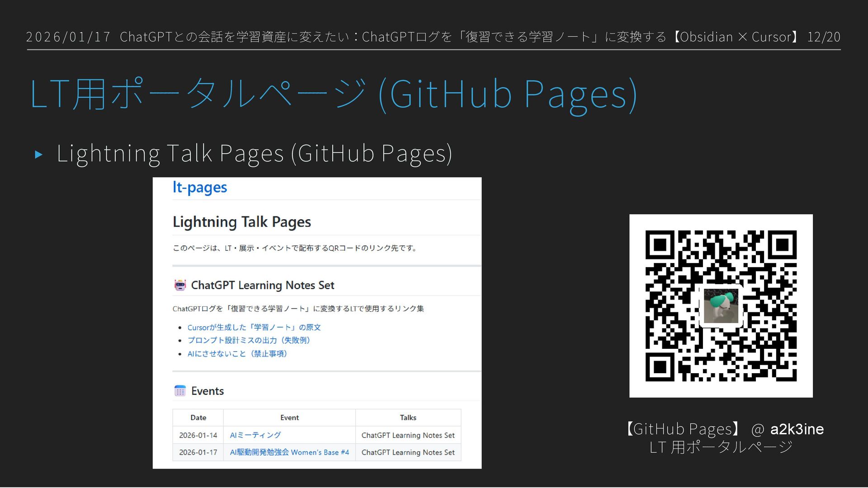
Task: Click the 2026-01-17 date cell
Action: pyautogui.click(x=198, y=452)
